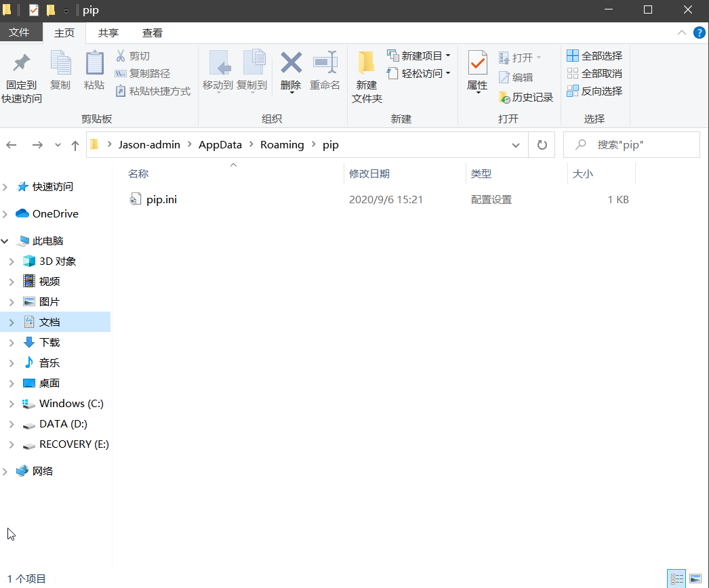Sort by 大小 (Size) column header
The image size is (709, 588).
(583, 173)
